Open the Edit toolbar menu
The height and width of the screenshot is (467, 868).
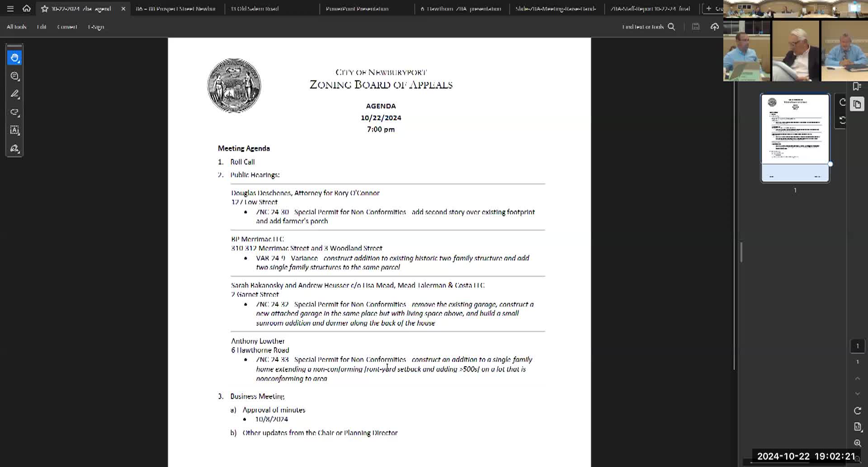[x=42, y=27]
